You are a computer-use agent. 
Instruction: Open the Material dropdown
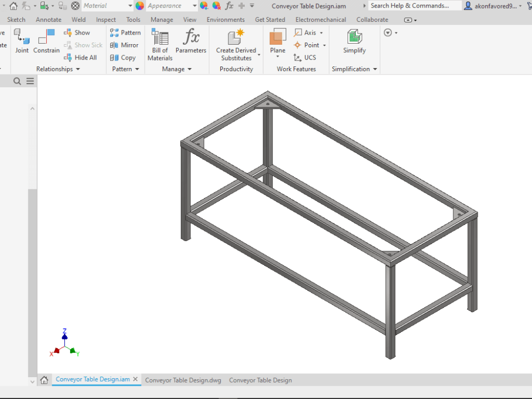click(130, 5)
